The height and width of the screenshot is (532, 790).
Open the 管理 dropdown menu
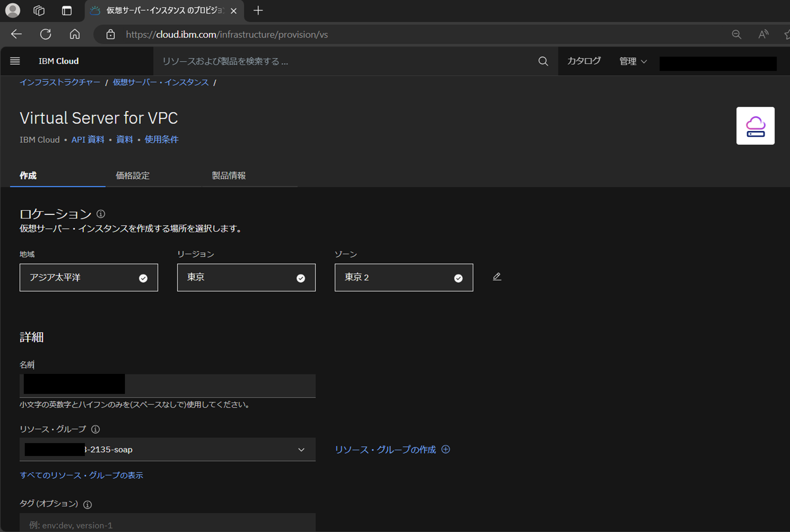633,61
